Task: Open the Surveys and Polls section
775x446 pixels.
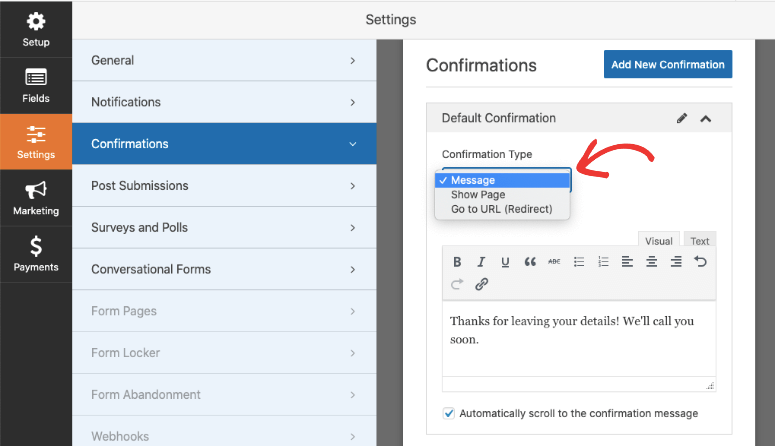Action: (x=224, y=227)
